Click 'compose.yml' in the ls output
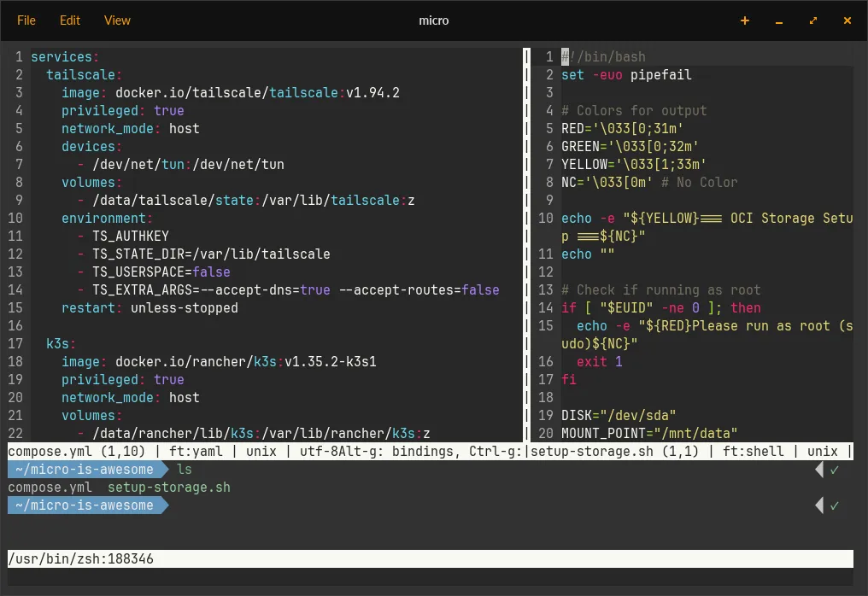This screenshot has height=596, width=868. [x=50, y=488]
